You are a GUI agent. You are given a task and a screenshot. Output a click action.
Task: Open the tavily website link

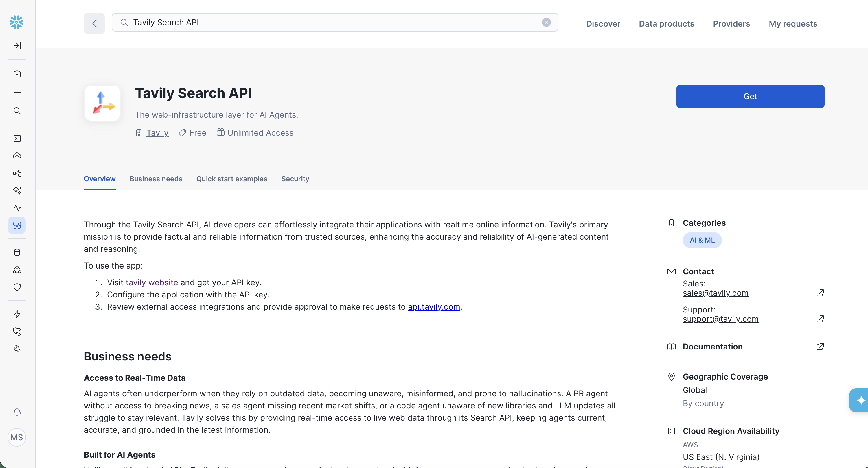pos(152,282)
